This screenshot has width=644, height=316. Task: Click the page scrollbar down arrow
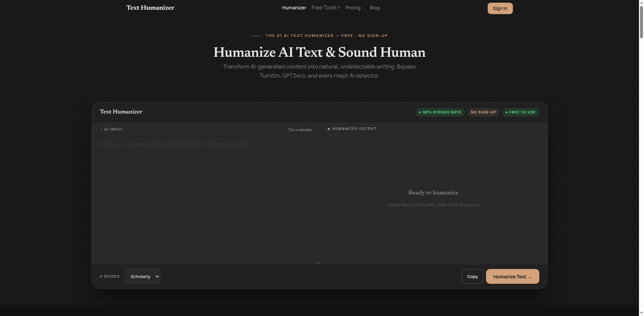641,313
